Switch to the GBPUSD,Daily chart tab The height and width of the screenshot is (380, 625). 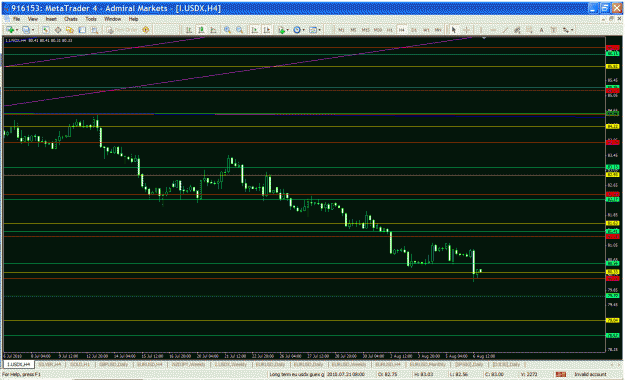114,364
